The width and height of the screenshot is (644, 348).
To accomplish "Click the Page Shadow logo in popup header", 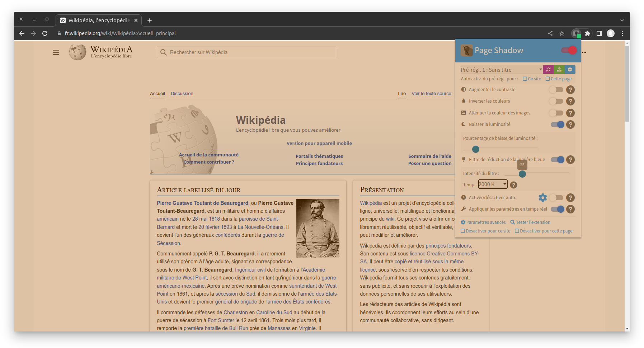I will click(466, 50).
